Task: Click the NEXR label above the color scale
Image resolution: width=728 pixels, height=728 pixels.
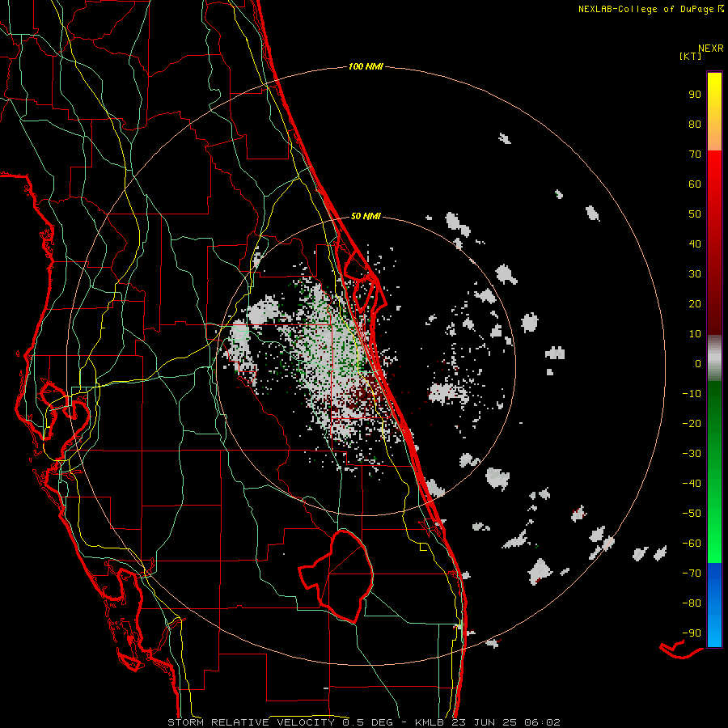Action: coord(711,48)
